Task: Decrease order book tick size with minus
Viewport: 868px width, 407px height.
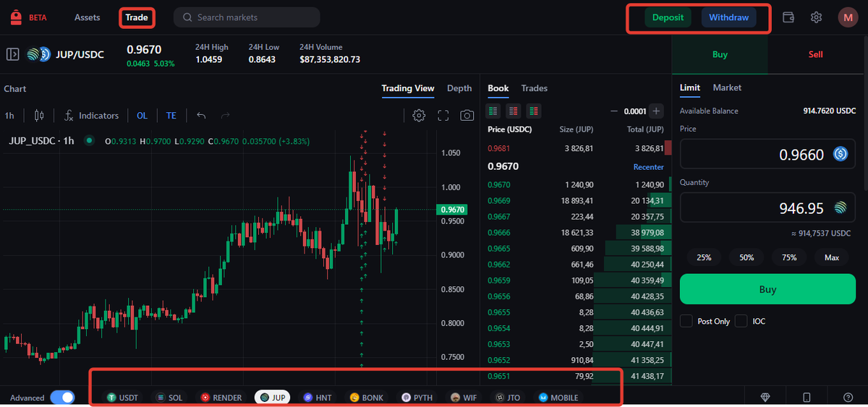Action: point(614,111)
